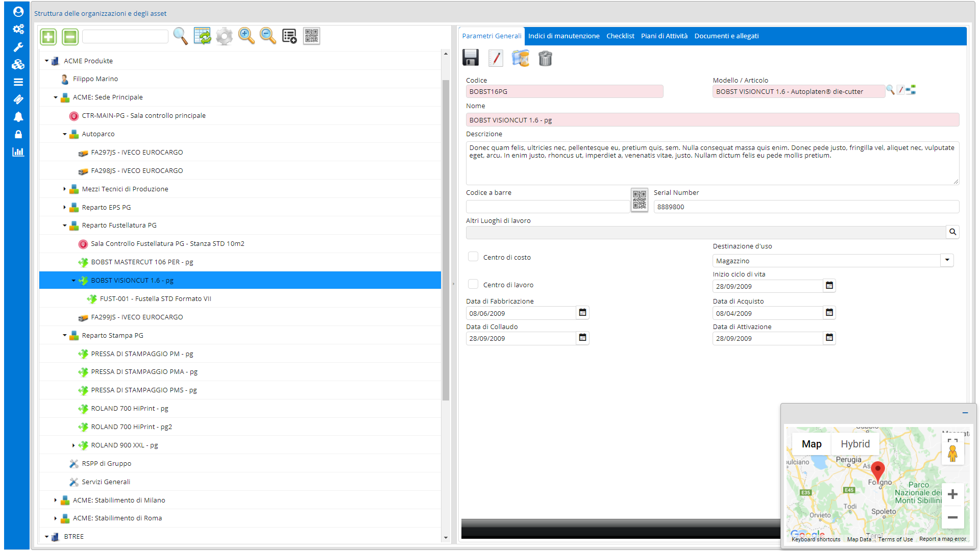Click the edit pencil icon in detail toolbar
This screenshot has width=980, height=551.
coord(496,58)
